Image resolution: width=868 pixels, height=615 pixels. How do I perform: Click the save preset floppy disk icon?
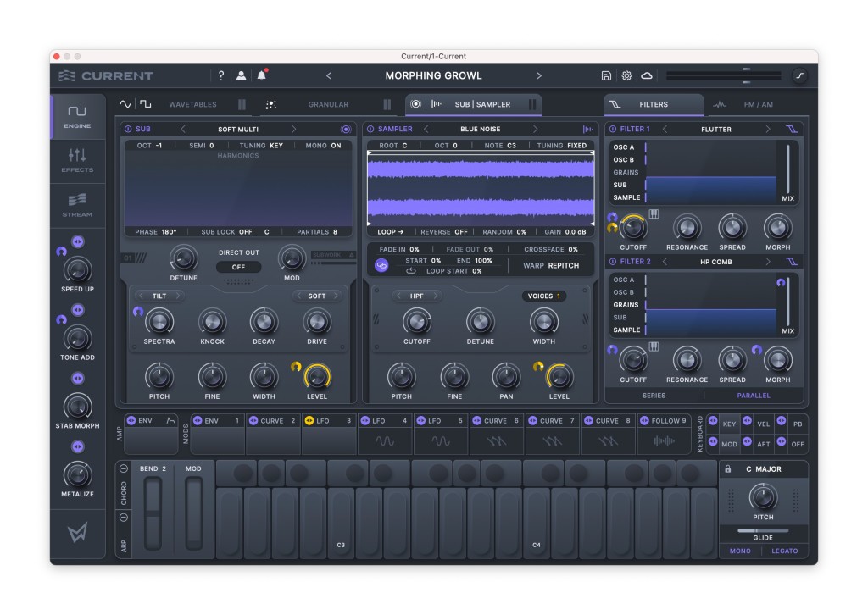click(606, 75)
